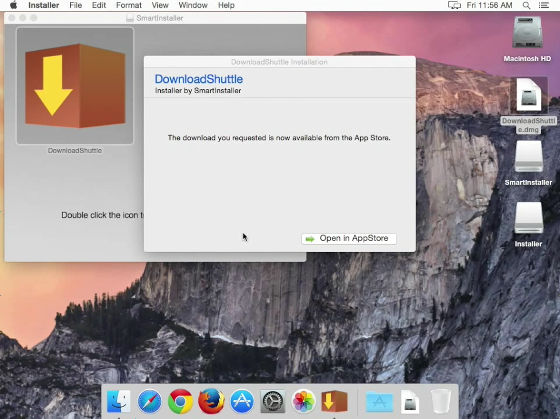
Task: Open the Format menu
Action: click(x=129, y=5)
